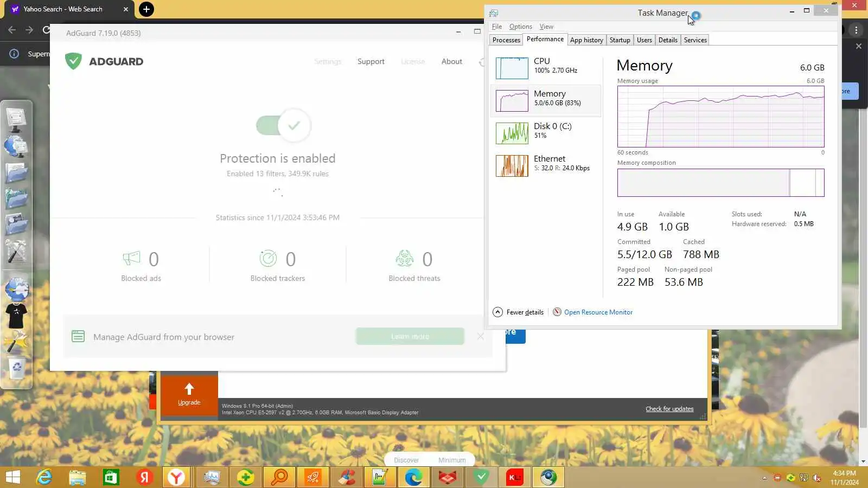Image resolution: width=868 pixels, height=488 pixels.
Task: Open AdGuard Settings in the top menu
Action: click(x=328, y=62)
